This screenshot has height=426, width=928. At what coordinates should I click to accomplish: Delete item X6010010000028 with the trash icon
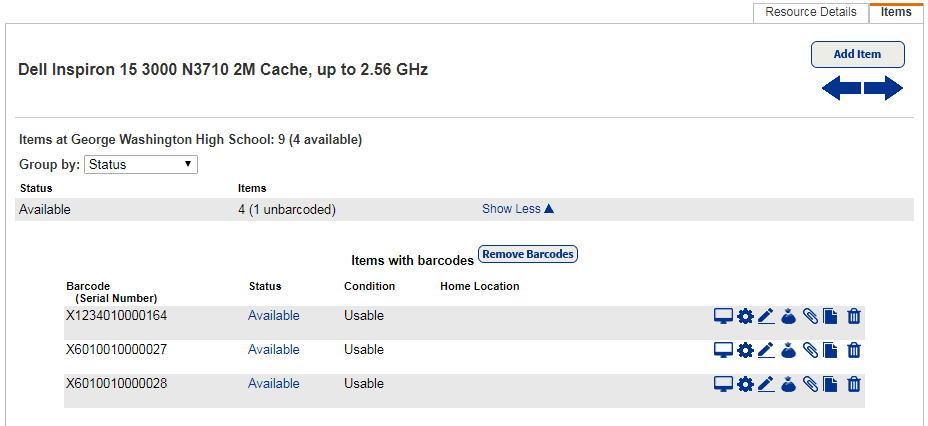pos(854,384)
